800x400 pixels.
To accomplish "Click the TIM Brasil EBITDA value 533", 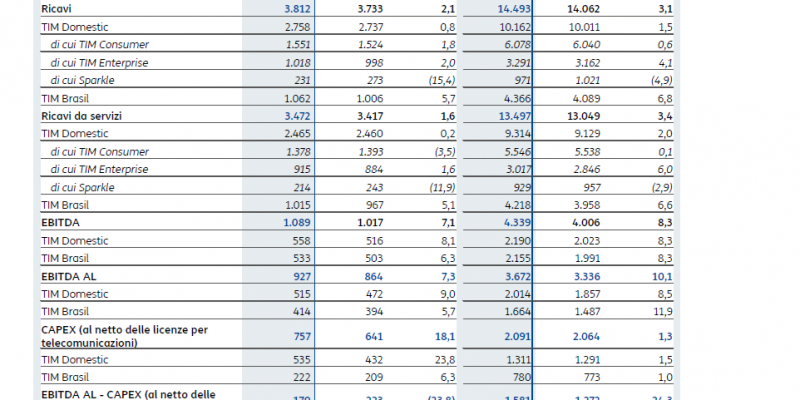I will point(302,259).
